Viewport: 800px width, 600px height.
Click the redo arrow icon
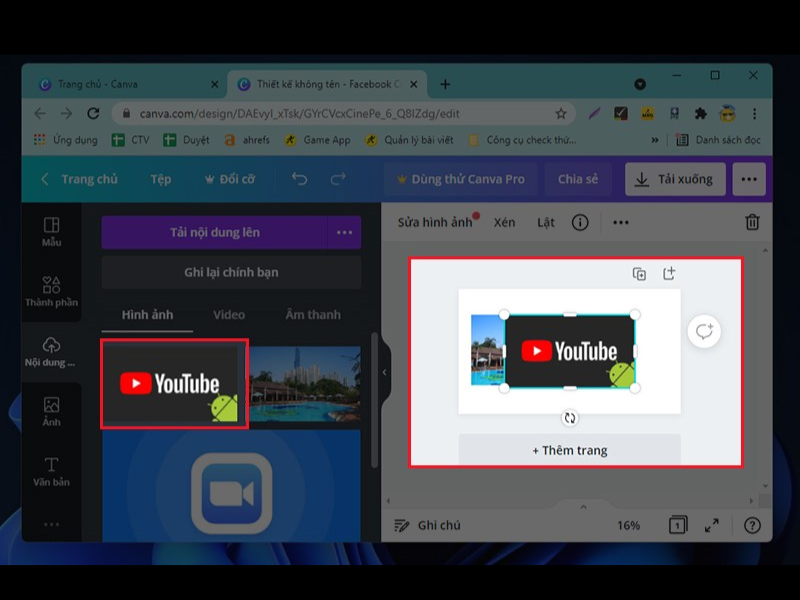tap(338, 179)
